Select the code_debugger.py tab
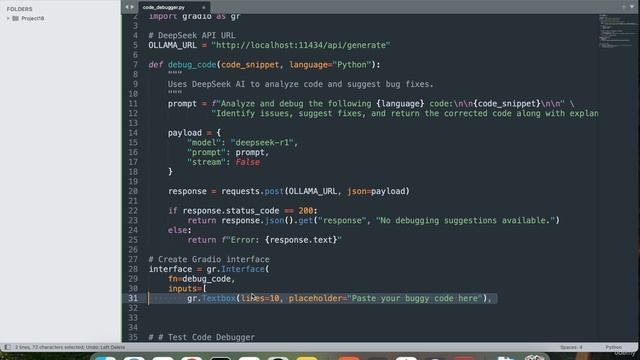This screenshot has width=640, height=360. coord(174,7)
